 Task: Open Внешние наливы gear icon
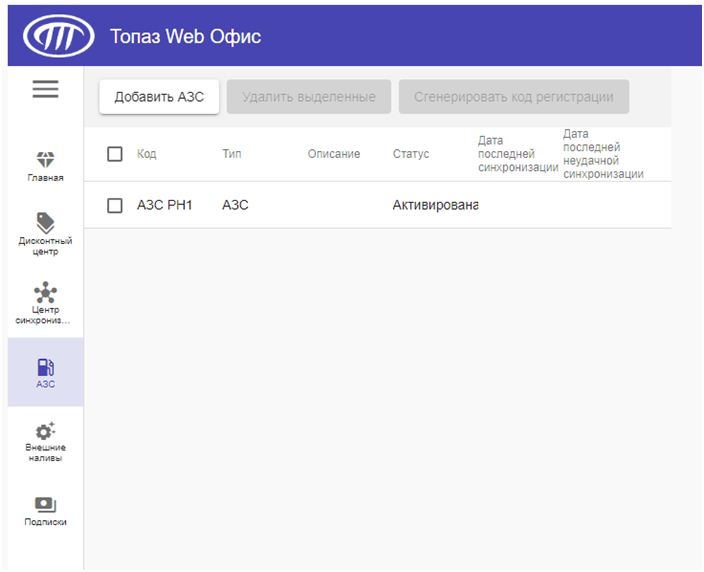click(45, 431)
